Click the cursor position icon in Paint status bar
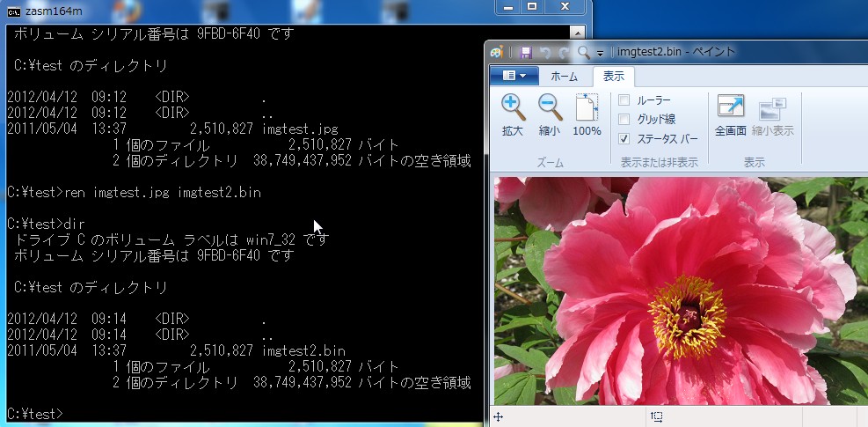Viewport: 868px width, 427px height. click(x=498, y=416)
